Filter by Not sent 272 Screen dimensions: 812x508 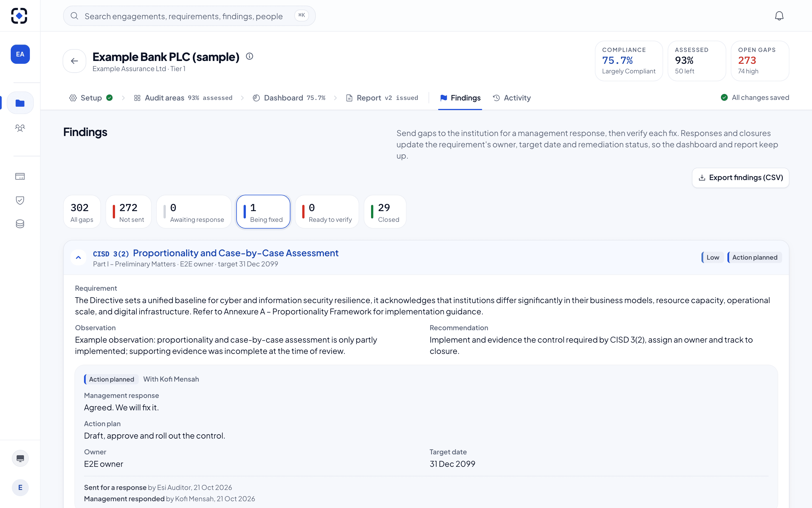tap(129, 212)
